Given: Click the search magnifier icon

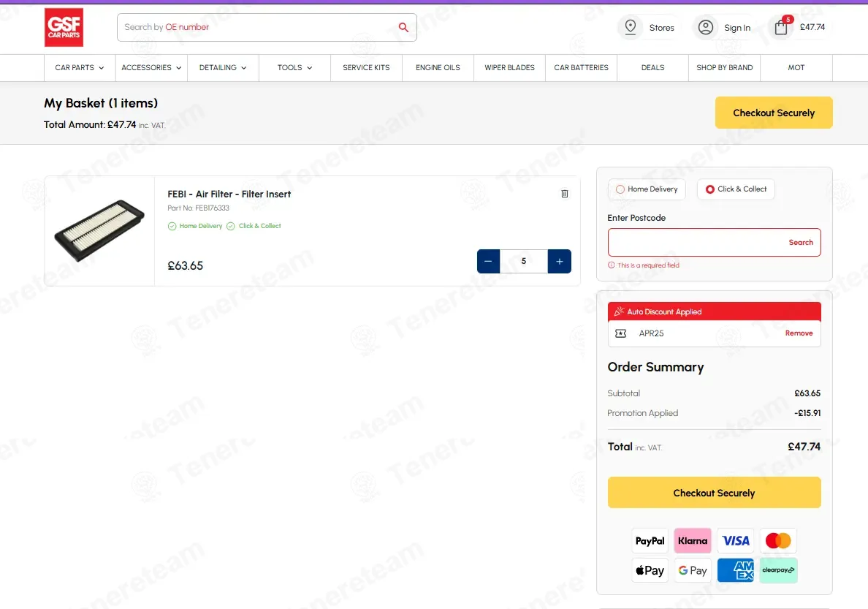Looking at the screenshot, I should point(403,27).
